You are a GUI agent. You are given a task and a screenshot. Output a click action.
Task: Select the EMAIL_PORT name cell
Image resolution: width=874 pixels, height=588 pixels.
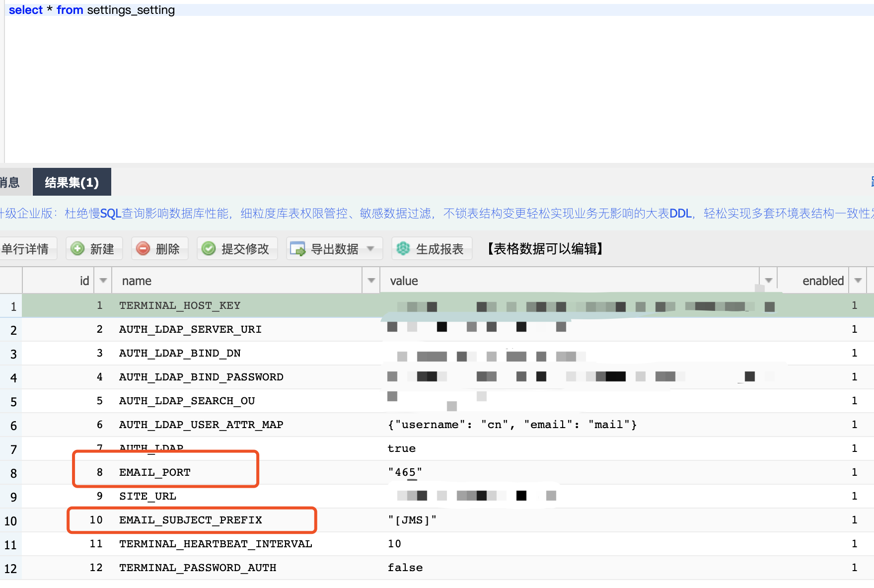click(154, 472)
